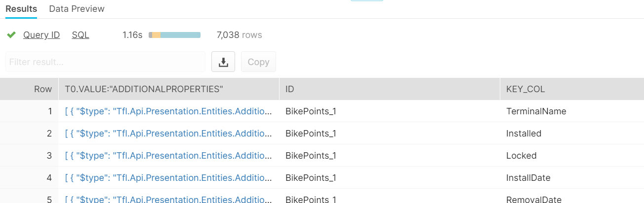Click the green query success checkmark
Viewport: 644px width, 203px height.
click(11, 35)
